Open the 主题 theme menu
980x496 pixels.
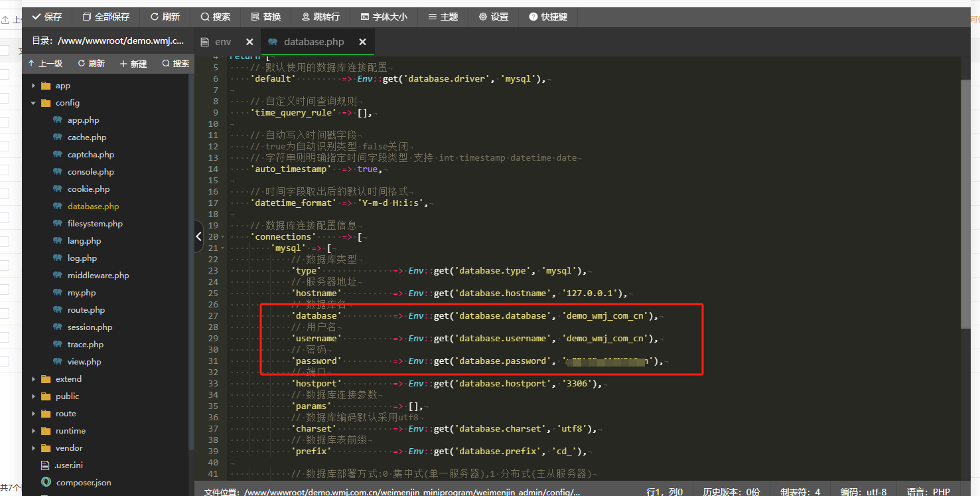coord(443,17)
